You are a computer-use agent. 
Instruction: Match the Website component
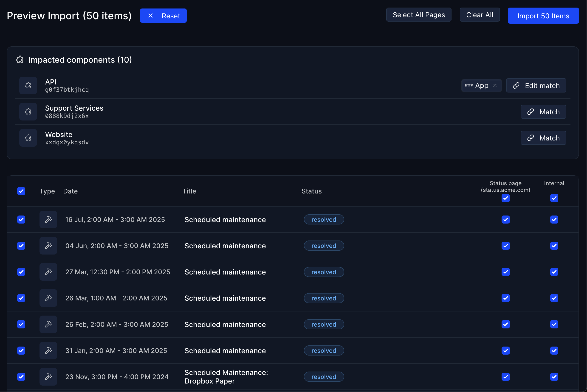coord(543,138)
